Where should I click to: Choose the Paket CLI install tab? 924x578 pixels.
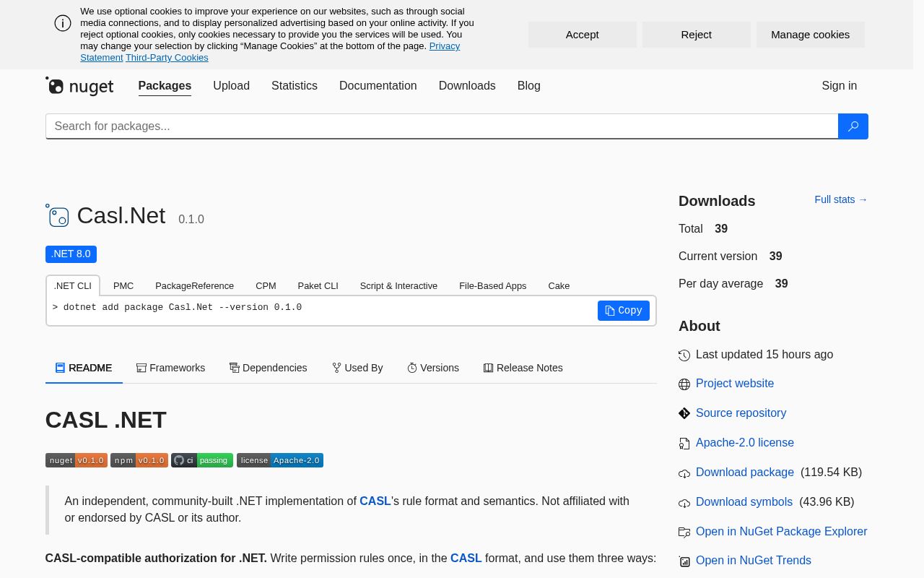[x=318, y=285]
